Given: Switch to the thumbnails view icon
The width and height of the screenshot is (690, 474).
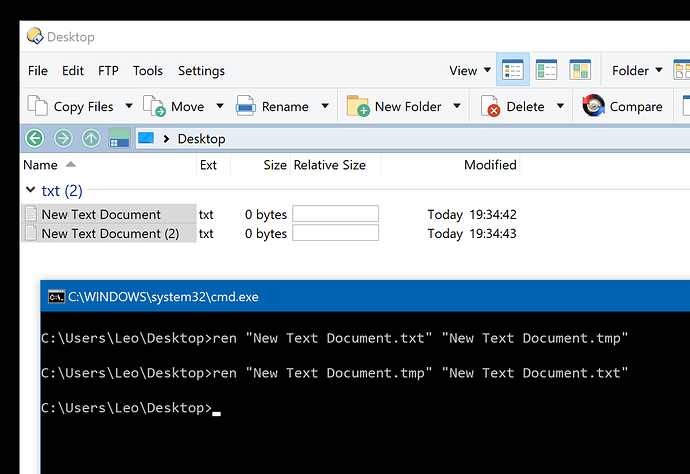Looking at the screenshot, I should 580,70.
